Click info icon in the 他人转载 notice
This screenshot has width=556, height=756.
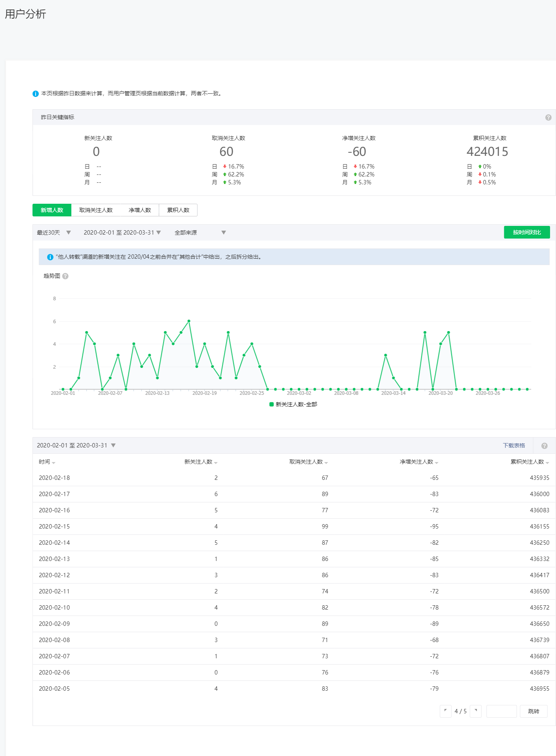(50, 257)
